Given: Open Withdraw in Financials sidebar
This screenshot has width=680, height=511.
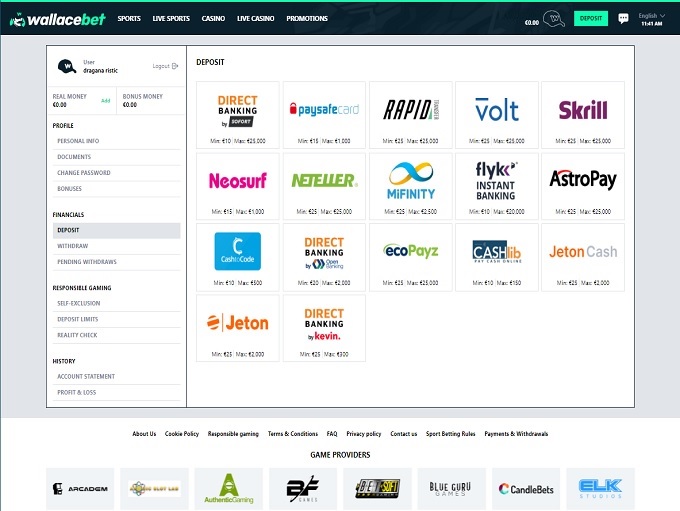Looking at the screenshot, I should click(73, 246).
